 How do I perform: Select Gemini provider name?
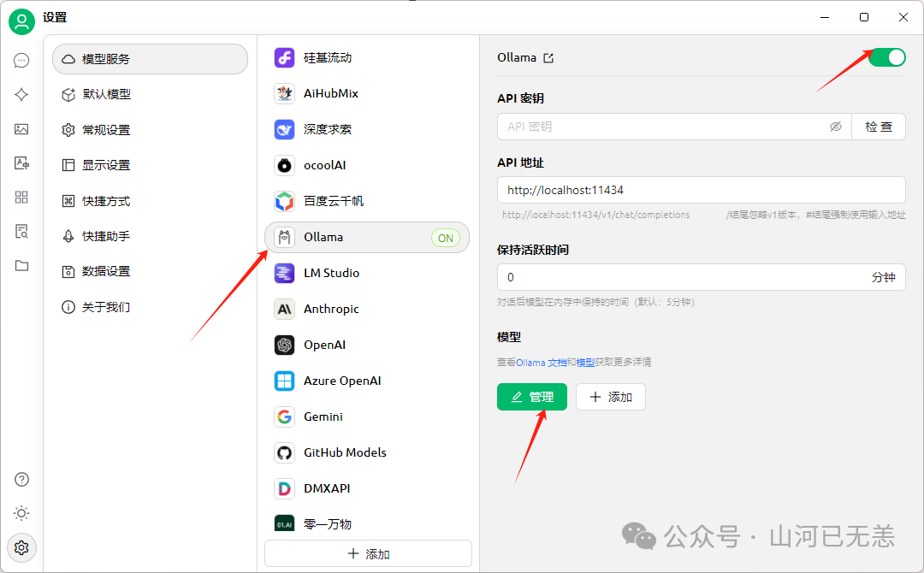[x=323, y=417]
